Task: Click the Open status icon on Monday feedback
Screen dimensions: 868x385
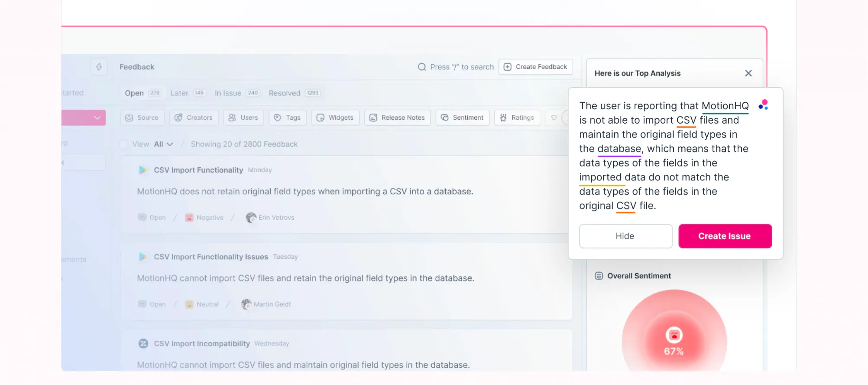Action: (142, 217)
